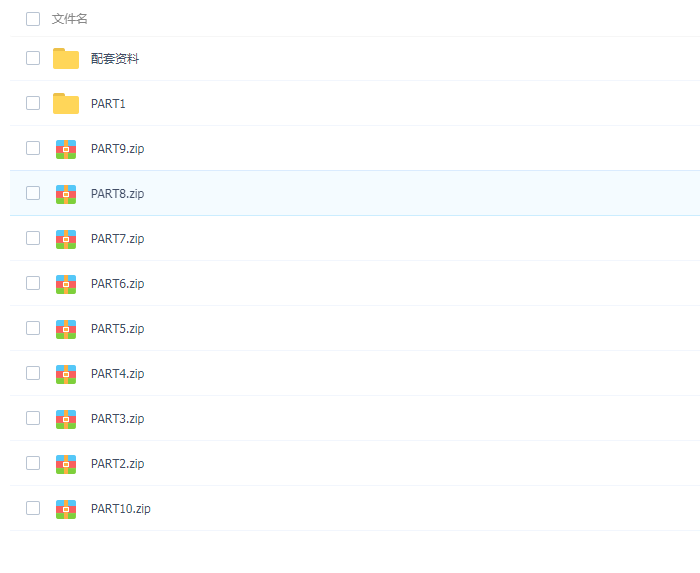Enable the PART2.zip checkbox

(33, 463)
